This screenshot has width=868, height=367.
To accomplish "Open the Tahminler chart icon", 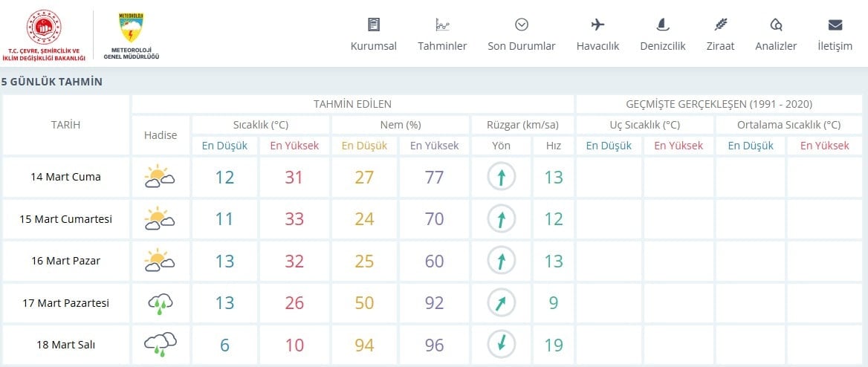I will [x=442, y=25].
